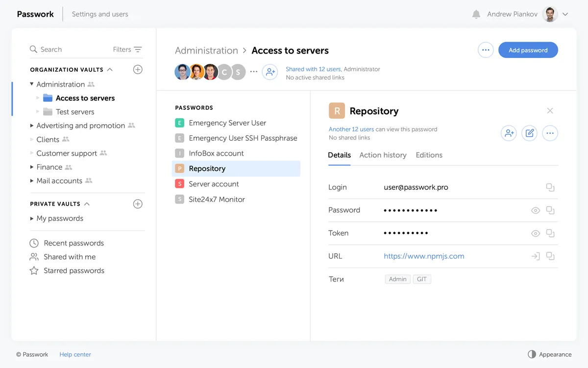Reveal the Password field value

point(536,210)
